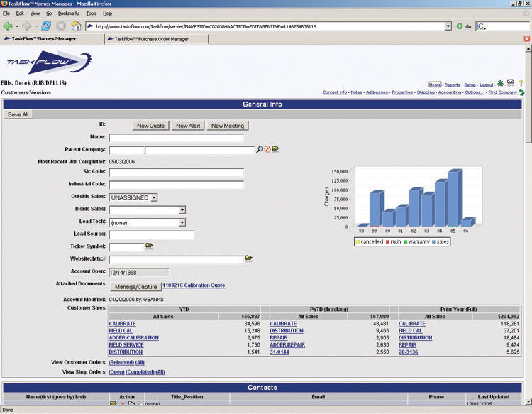The height and width of the screenshot is (414, 532).
Task: Click the Sic Code input field
Action: [x=177, y=173]
